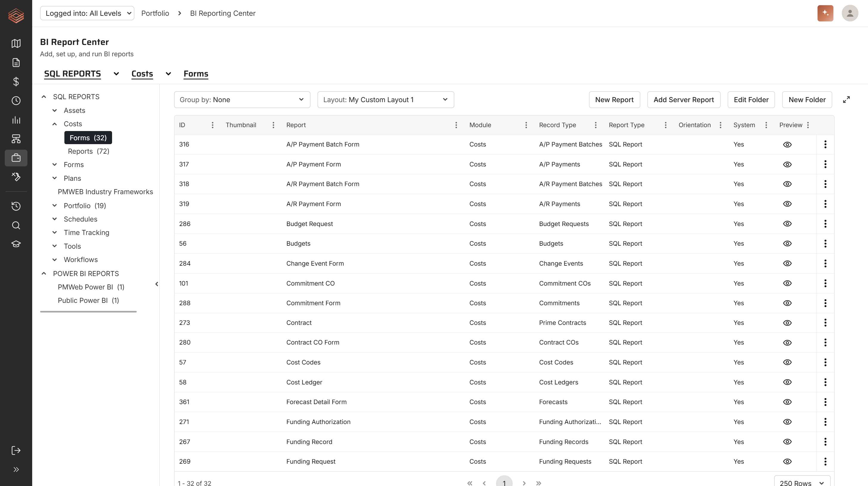
Task: Select Reports (72) in the tree
Action: pos(89,151)
